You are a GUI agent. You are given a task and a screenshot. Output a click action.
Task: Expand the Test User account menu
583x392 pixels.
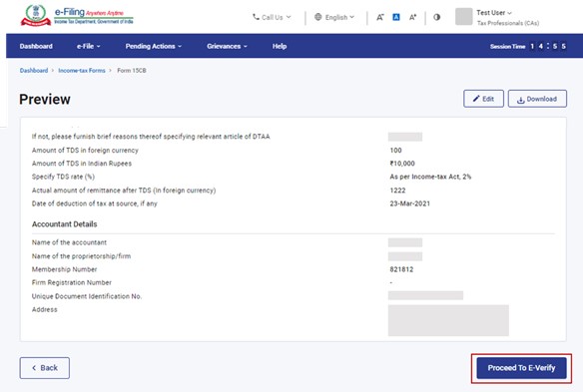494,13
